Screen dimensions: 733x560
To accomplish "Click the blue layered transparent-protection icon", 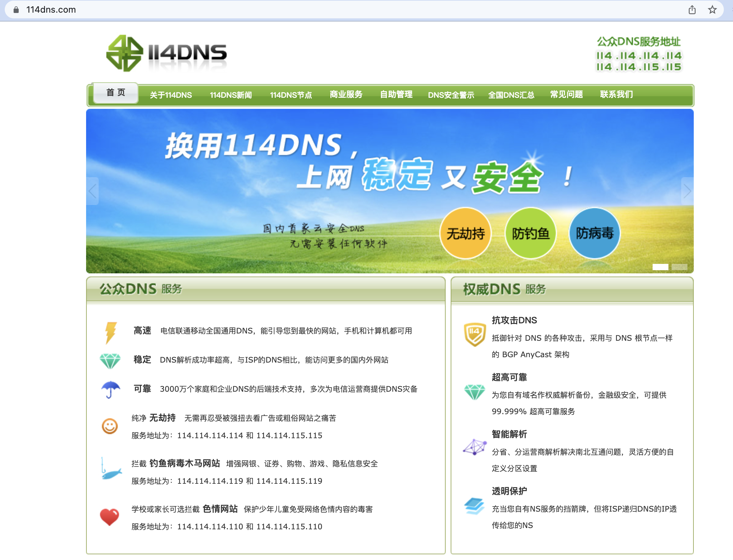I will pos(474,506).
